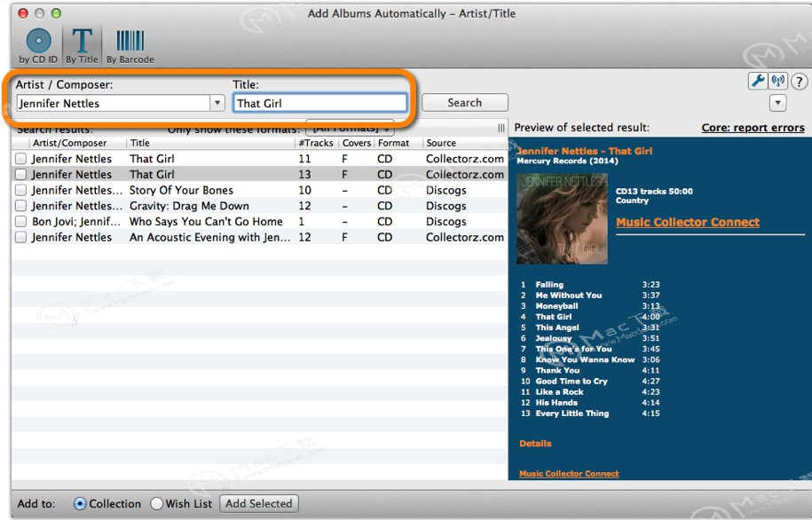Sort by the Format column header
Viewport: 812px width, 520px height.
(393, 143)
